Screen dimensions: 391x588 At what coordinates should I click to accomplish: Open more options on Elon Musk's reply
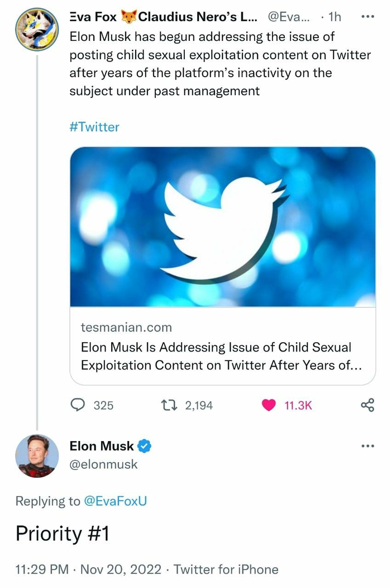367,446
